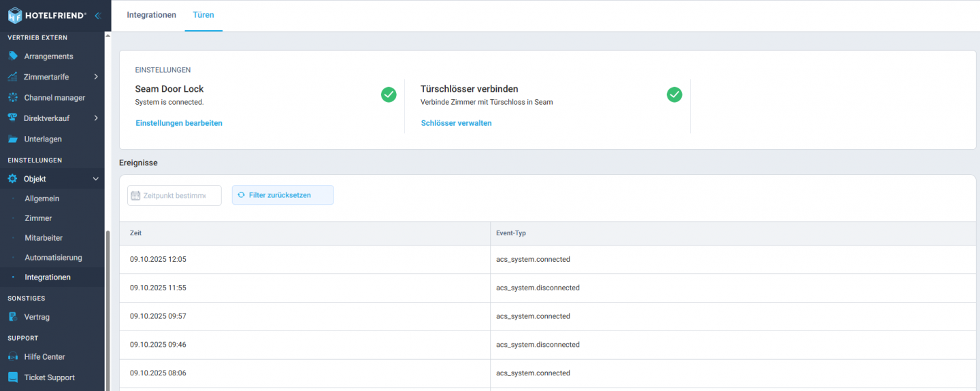Click green checkmark for Türschlösser verbinden
This screenshot has width=980, height=391.
(x=674, y=95)
